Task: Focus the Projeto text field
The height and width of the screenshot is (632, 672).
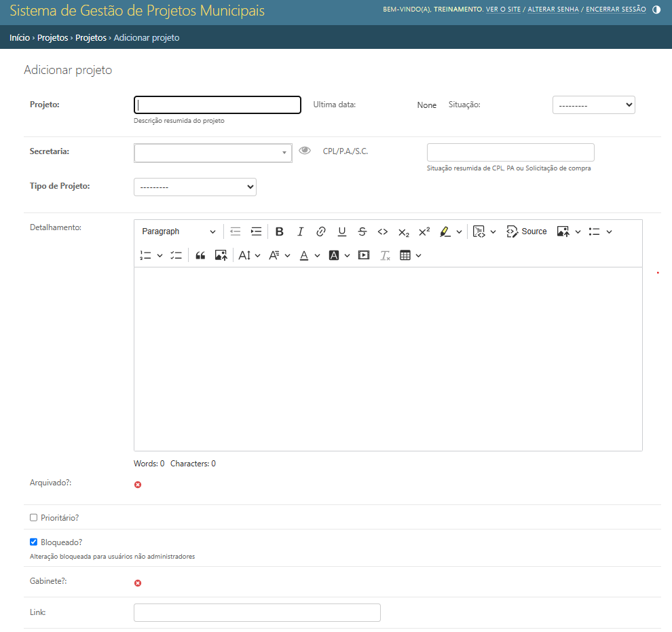Action: 217,105
